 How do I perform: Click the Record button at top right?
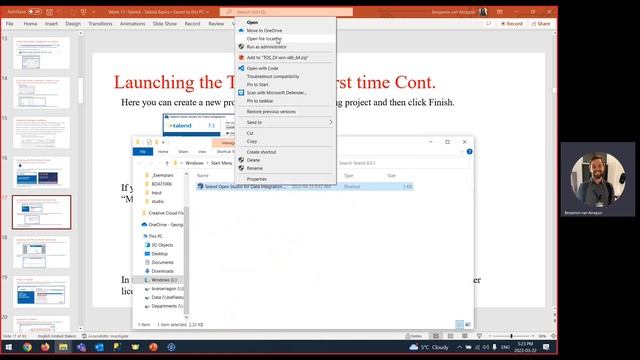511,24
